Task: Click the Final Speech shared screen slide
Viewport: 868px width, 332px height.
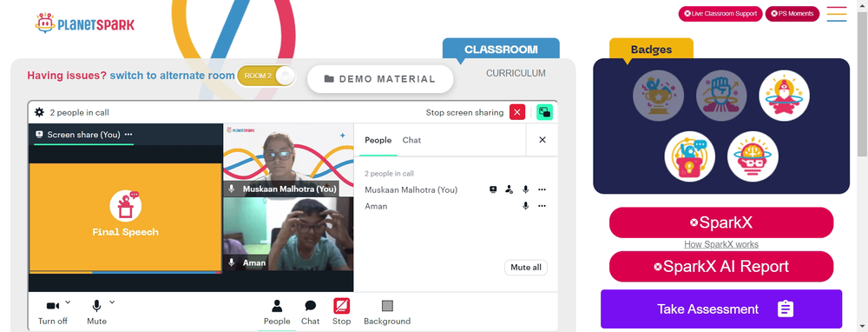Action: pyautogui.click(x=125, y=217)
